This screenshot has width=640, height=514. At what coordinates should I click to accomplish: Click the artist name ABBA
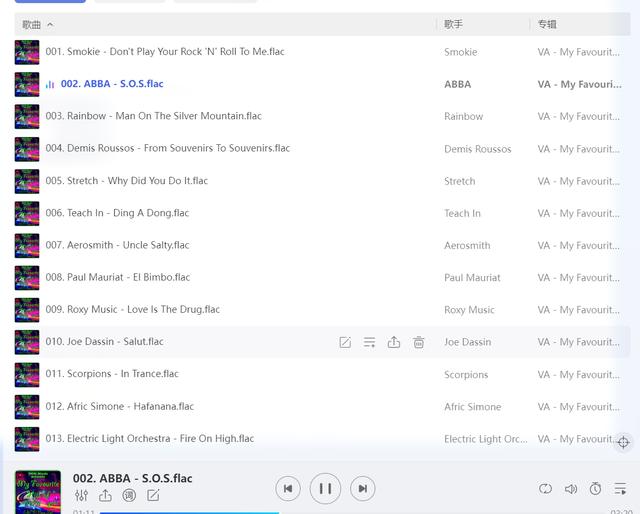[458, 84]
